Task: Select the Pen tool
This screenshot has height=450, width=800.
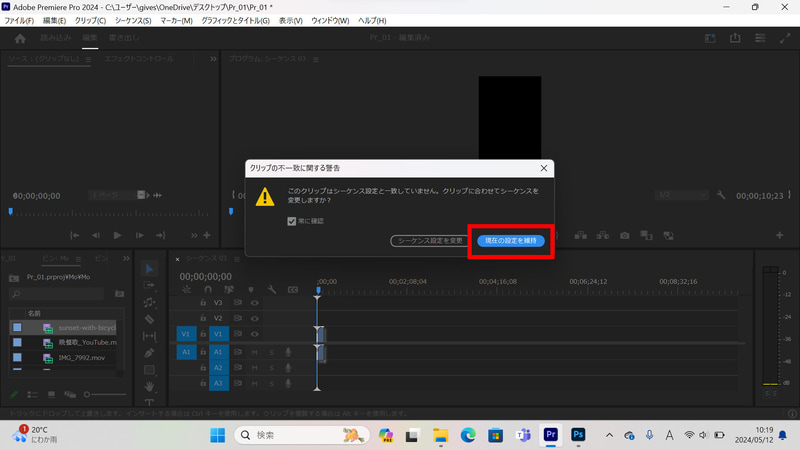Action: point(149,353)
